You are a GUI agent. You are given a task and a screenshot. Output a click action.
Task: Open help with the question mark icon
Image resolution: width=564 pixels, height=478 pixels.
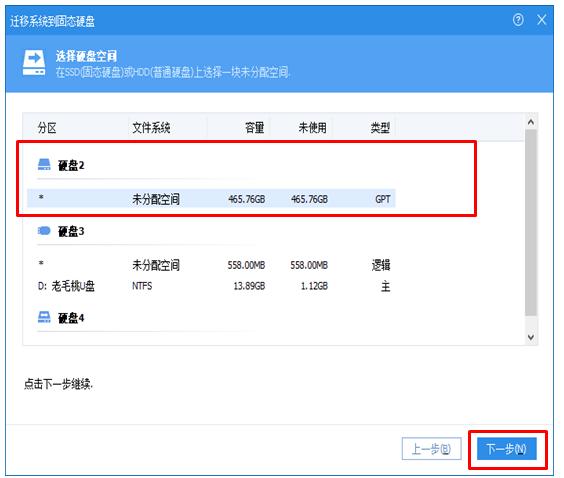(x=518, y=19)
